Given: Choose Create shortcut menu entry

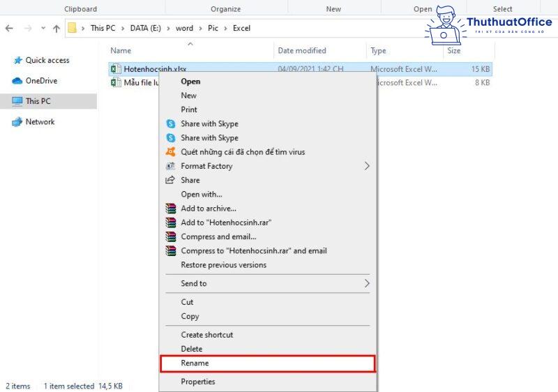Looking at the screenshot, I should click(x=207, y=335).
